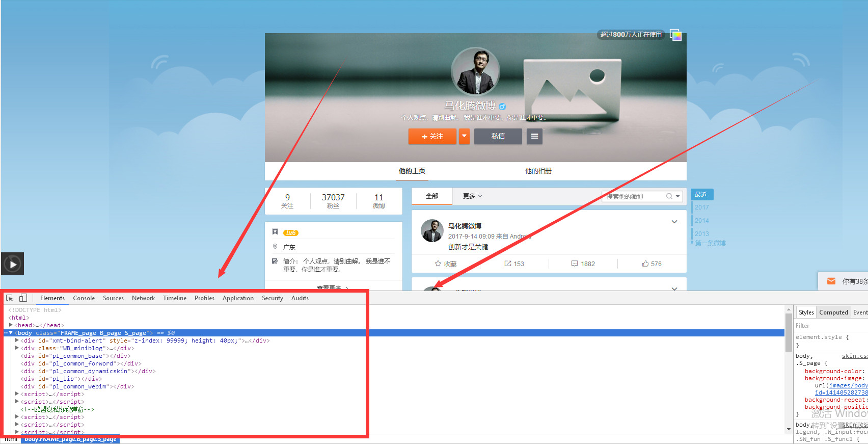Screen dimensions: 868x445
Task: Open the hamburger menu button on profile
Action: (x=534, y=137)
